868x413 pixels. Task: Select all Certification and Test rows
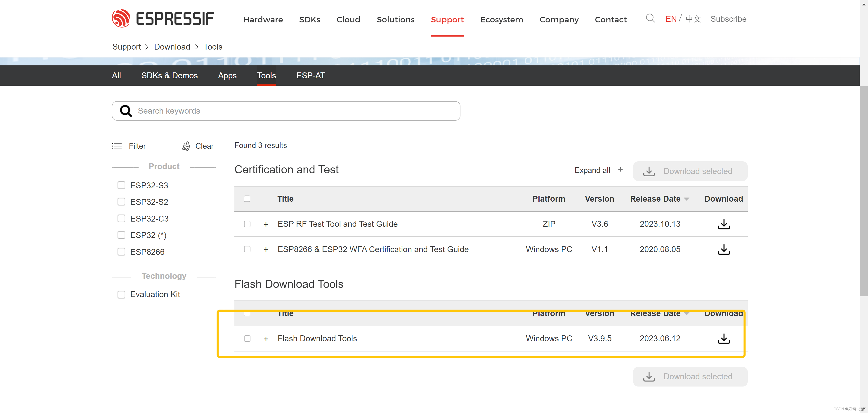(247, 199)
